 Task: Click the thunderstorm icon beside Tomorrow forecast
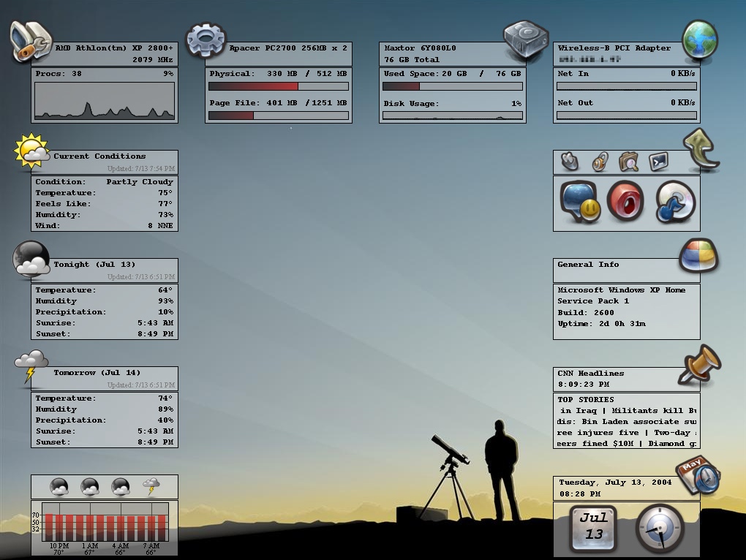pyautogui.click(x=31, y=366)
